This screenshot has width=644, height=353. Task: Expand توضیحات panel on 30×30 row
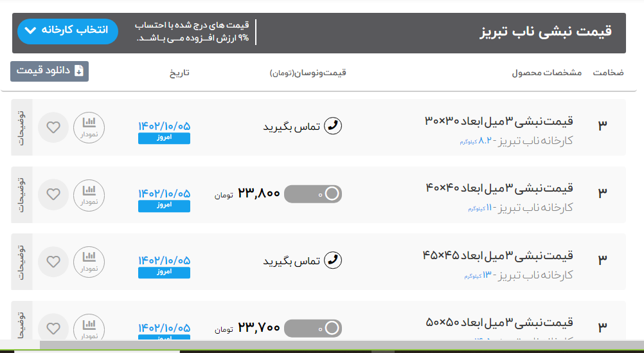[x=21, y=127]
